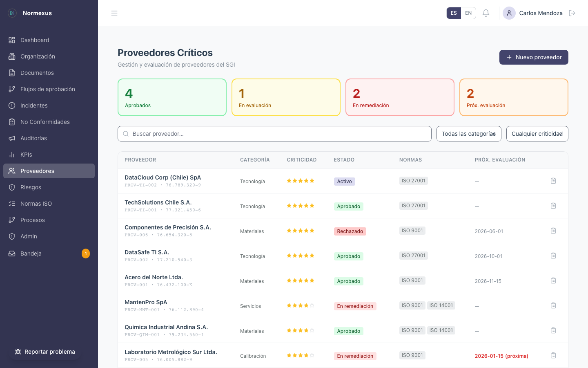The image size is (588, 368).
Task: Open Auditorías in the sidebar
Action: 33,138
